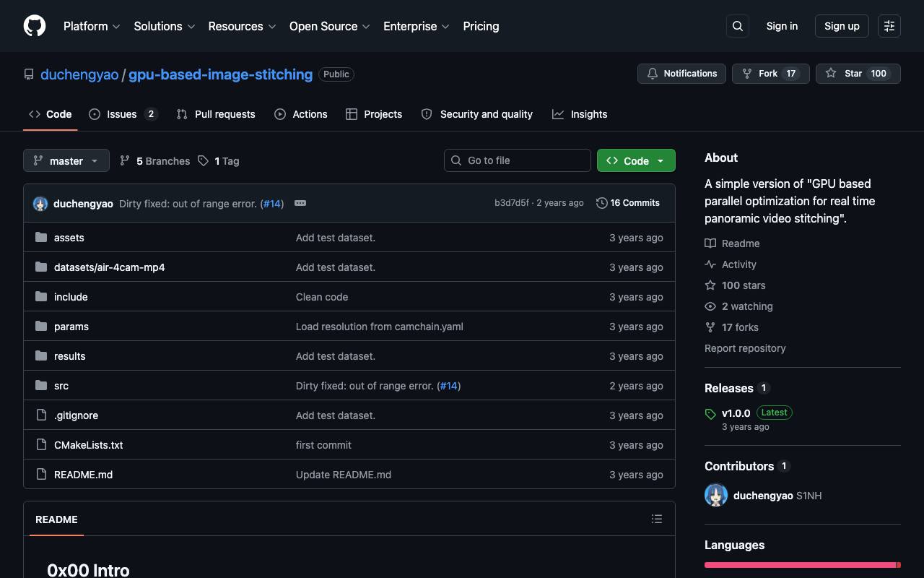
Task: View the 16 Commits history link
Action: pyautogui.click(x=628, y=203)
